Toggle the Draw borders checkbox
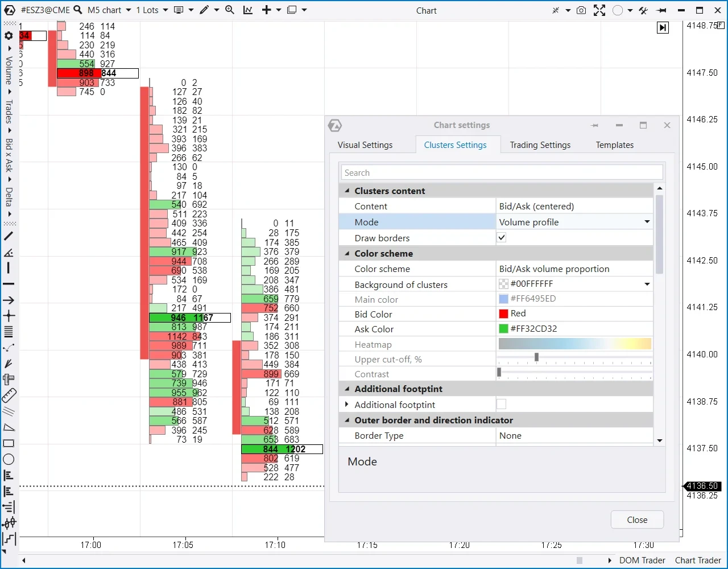Image resolution: width=728 pixels, height=569 pixels. (x=501, y=238)
